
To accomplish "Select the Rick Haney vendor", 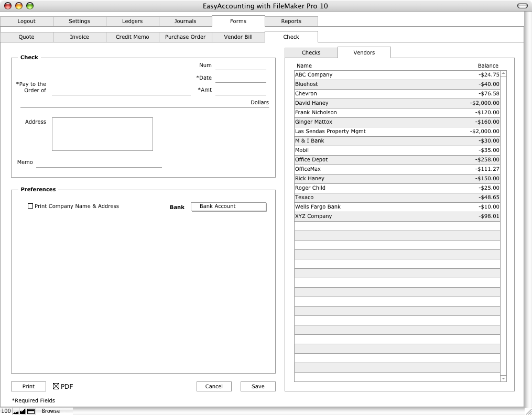I will coord(397,179).
